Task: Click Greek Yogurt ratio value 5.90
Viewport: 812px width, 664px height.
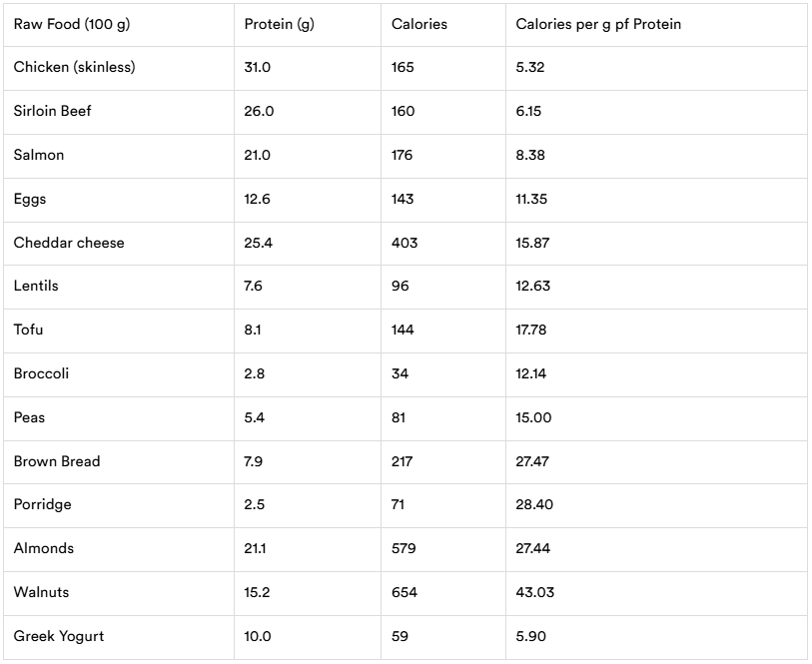Action: [x=530, y=637]
